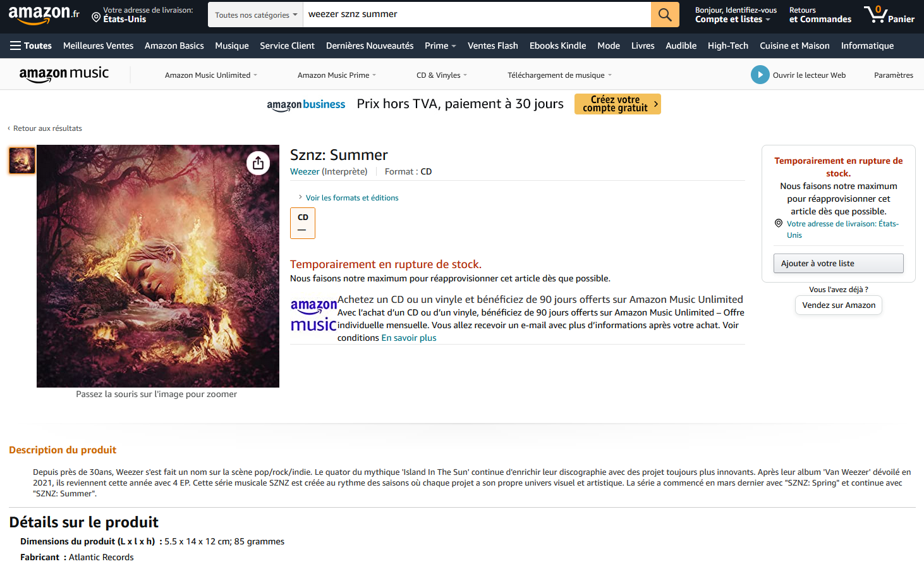The width and height of the screenshot is (924, 564).
Task: Click the Amazon.fr logo
Action: point(44,15)
